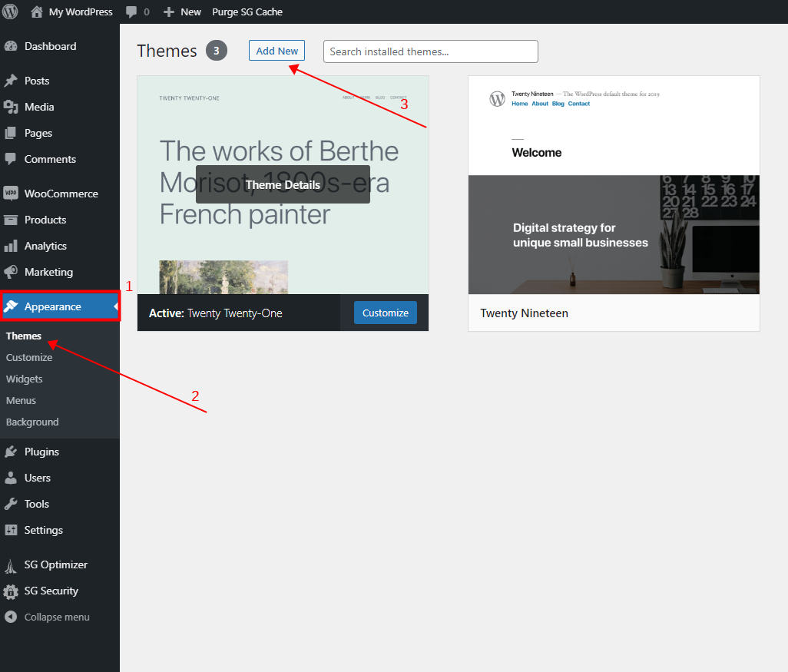Image resolution: width=788 pixels, height=672 pixels.
Task: Click the WordPress logo in admin bar
Action: point(10,12)
